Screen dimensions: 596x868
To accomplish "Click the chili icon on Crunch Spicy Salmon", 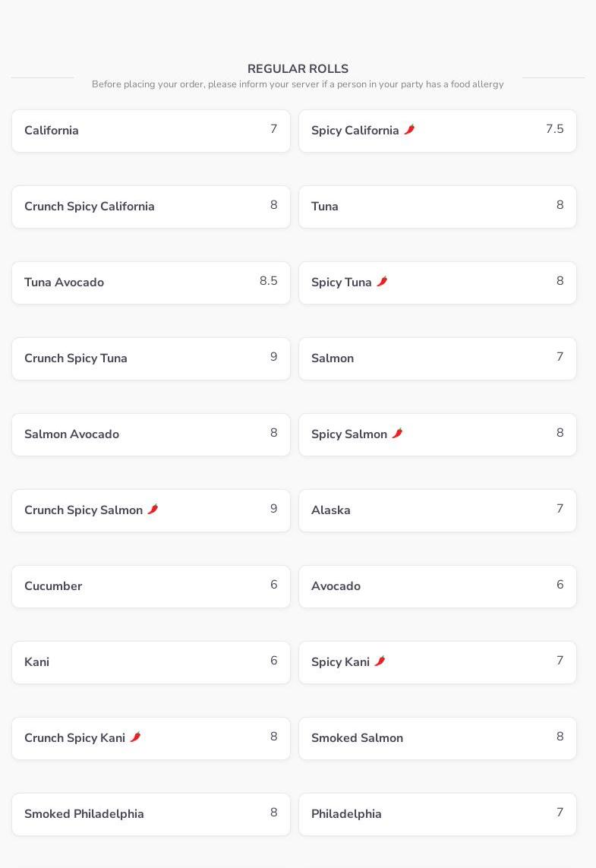I will [x=153, y=510].
